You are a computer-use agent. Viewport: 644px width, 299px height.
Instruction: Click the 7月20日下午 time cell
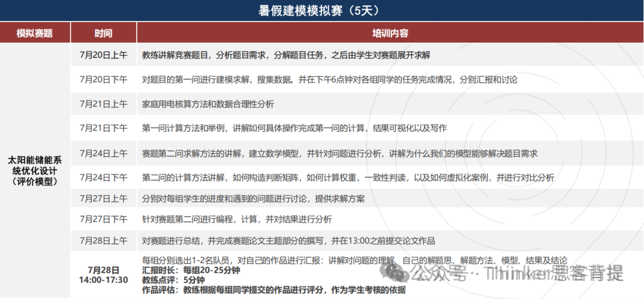point(104,80)
